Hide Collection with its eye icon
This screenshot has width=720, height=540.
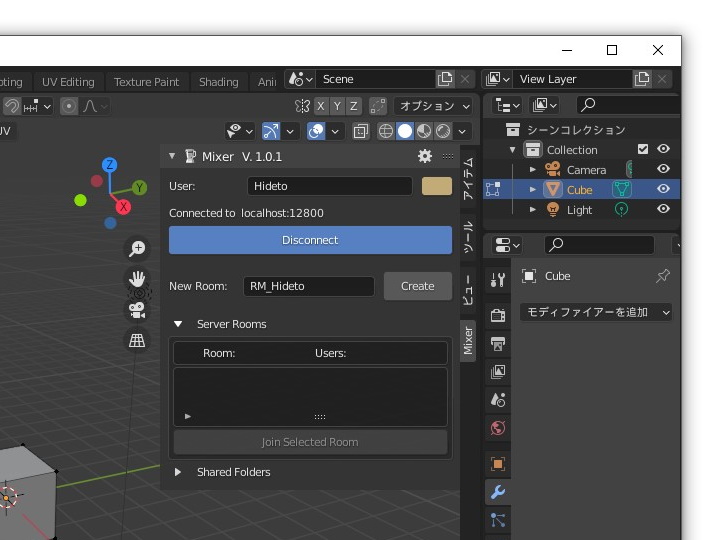point(663,149)
